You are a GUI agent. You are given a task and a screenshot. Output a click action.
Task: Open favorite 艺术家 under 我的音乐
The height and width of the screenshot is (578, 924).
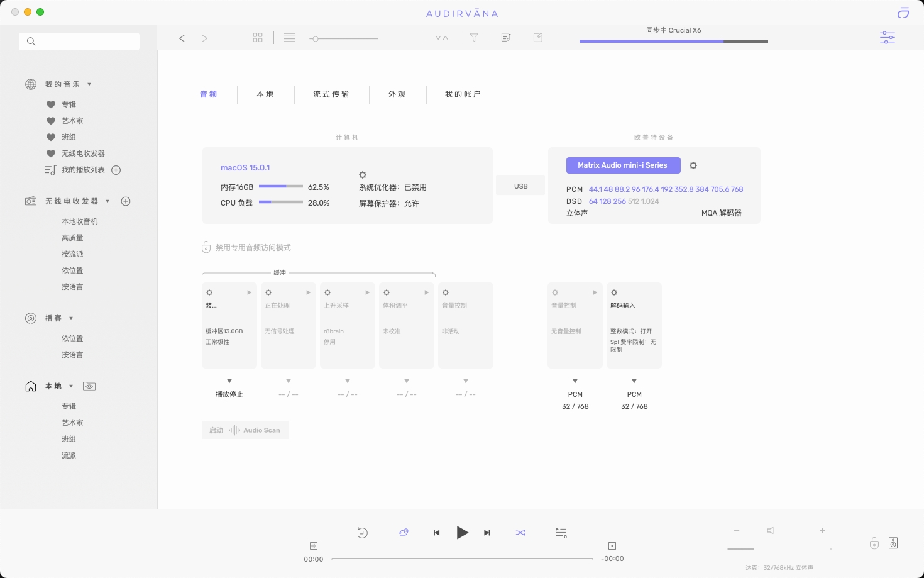point(72,121)
